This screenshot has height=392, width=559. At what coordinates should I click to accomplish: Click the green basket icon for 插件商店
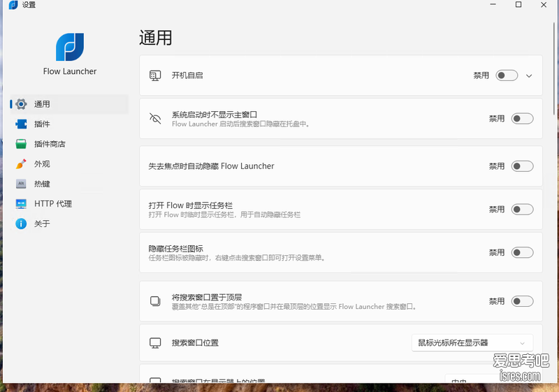point(21,144)
